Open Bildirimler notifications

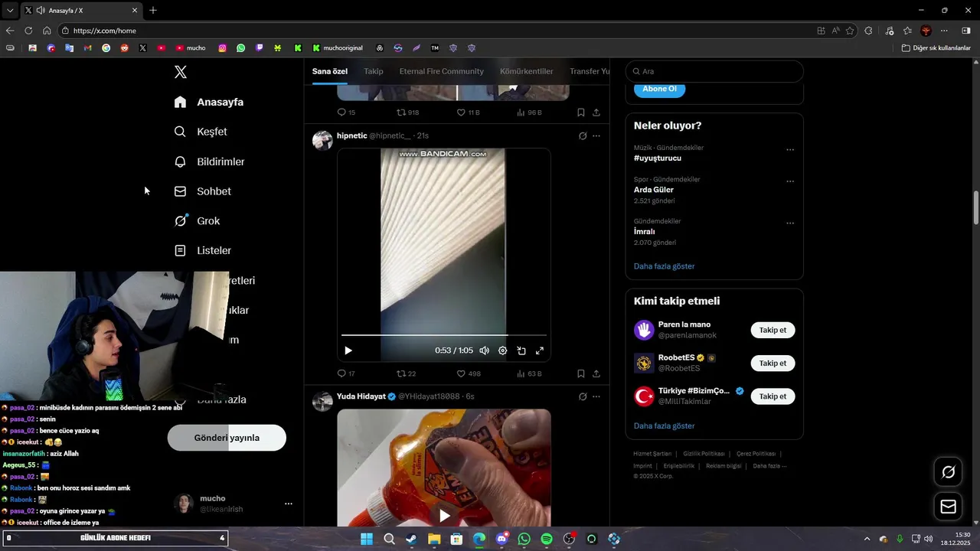[x=210, y=161]
